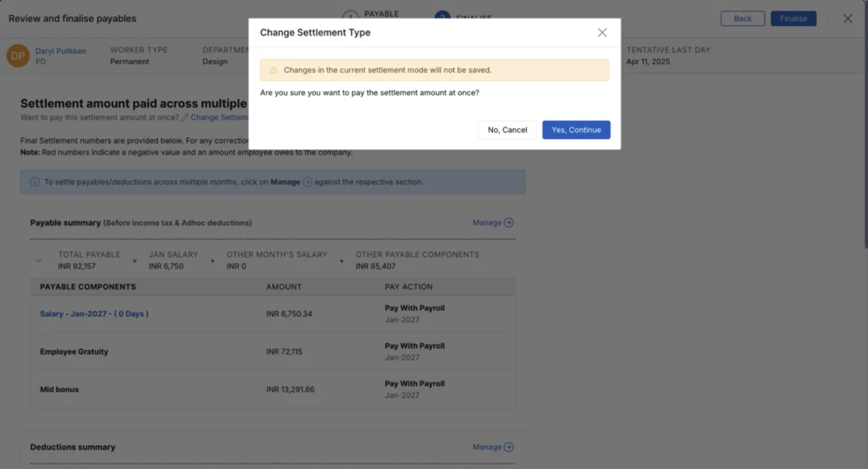The width and height of the screenshot is (868, 469).
Task: Open Manage link for Payable summary
Action: pos(487,223)
